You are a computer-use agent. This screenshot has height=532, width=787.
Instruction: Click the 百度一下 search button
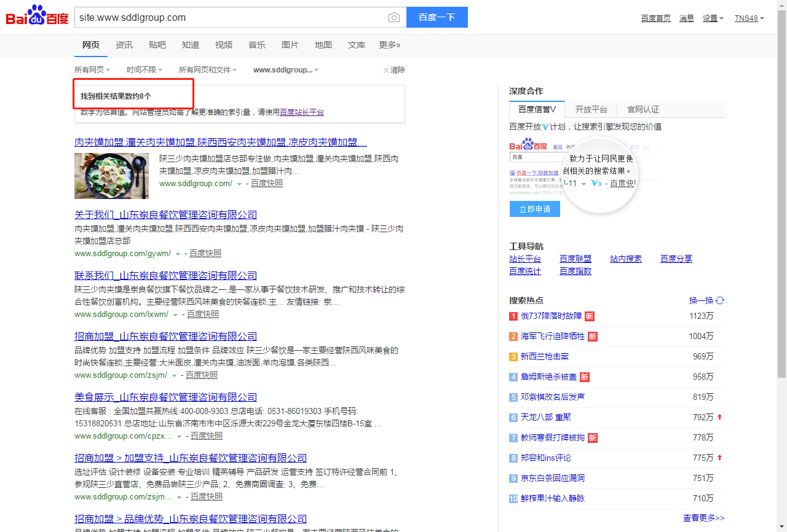click(437, 17)
